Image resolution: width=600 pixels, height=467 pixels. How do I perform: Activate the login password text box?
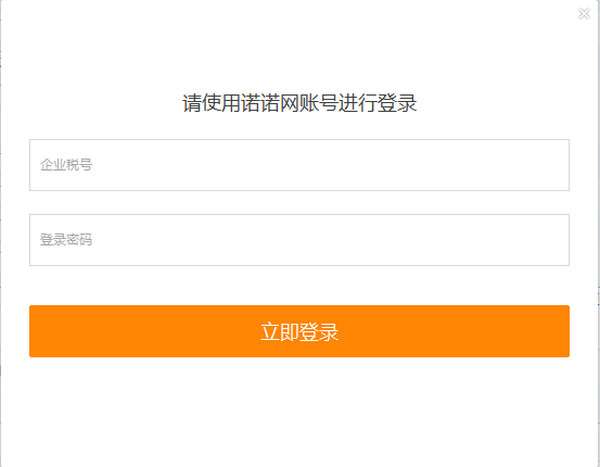pos(299,240)
